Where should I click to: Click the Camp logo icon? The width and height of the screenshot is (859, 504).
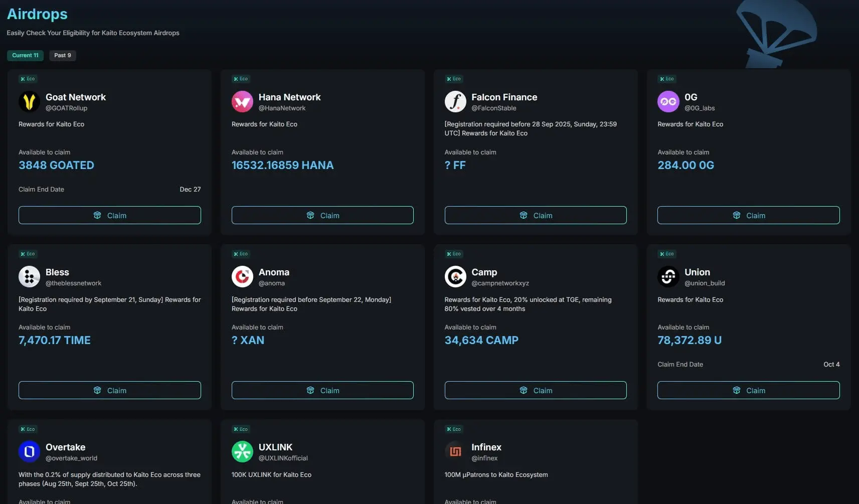pos(455,277)
